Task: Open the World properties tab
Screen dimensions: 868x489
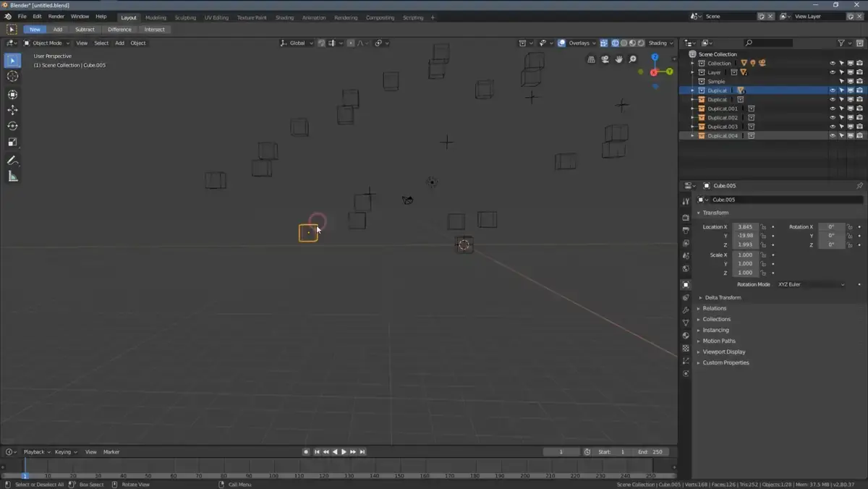Action: coord(686,268)
